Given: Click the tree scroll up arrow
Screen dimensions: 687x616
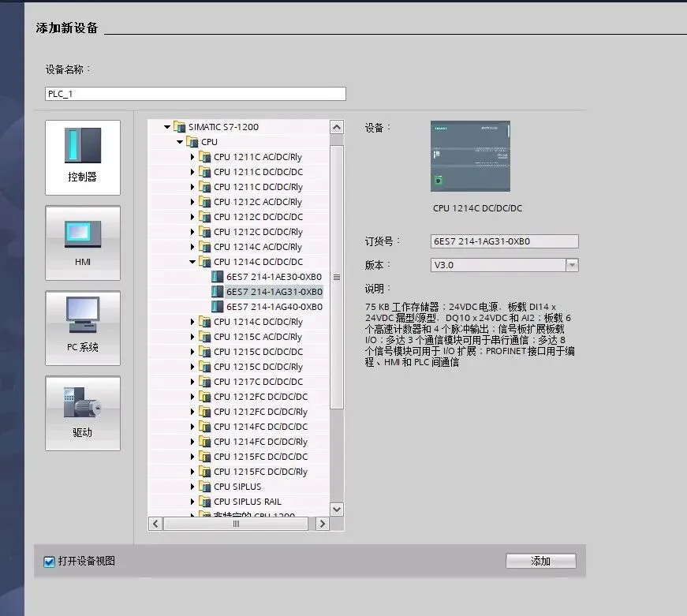Looking at the screenshot, I should coord(337,128).
